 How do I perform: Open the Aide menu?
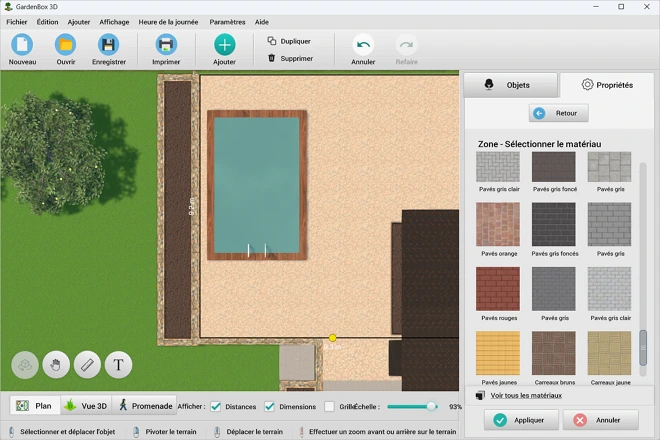click(261, 22)
